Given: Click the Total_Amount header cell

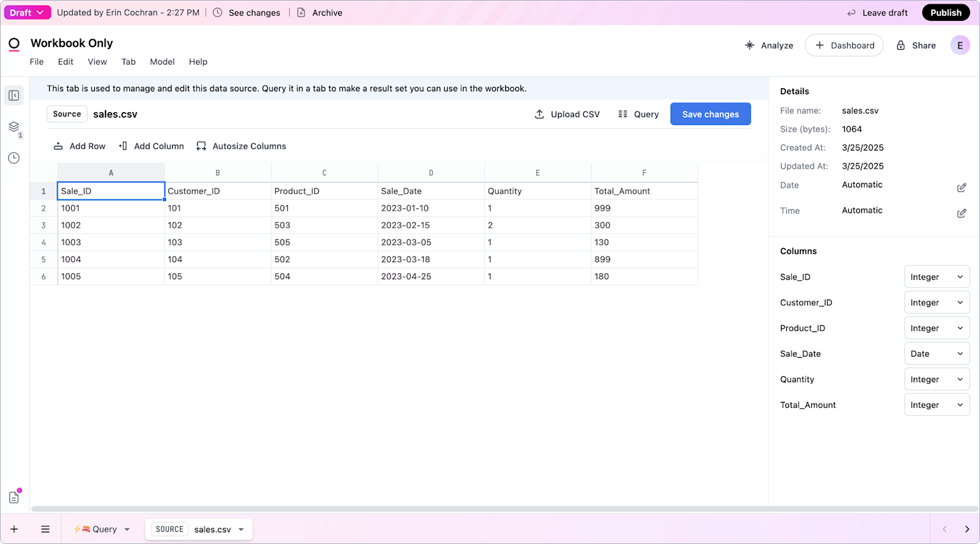Looking at the screenshot, I should pyautogui.click(x=644, y=191).
